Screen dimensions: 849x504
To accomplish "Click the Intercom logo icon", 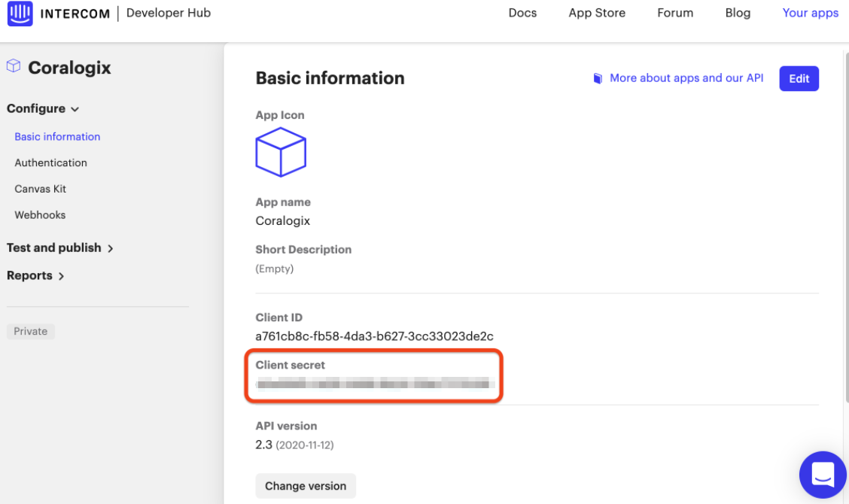I will [20, 13].
